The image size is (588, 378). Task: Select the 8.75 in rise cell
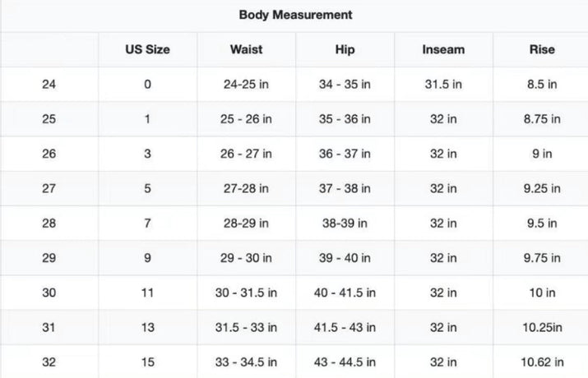(x=542, y=119)
